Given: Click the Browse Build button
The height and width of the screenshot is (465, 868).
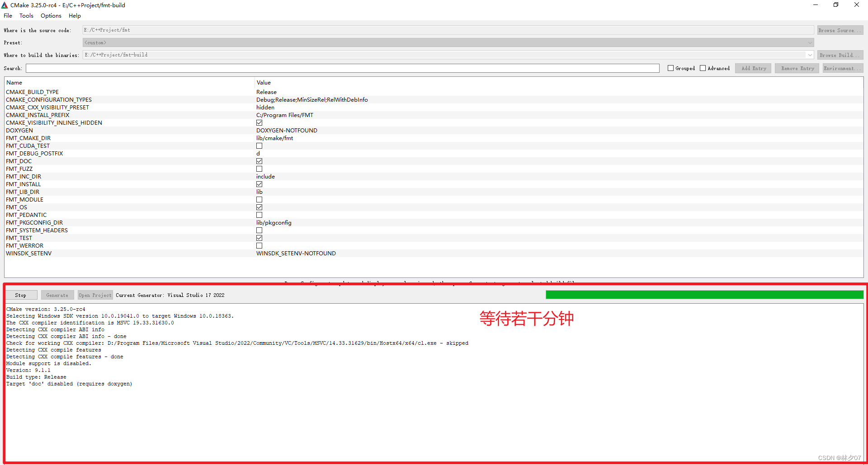Looking at the screenshot, I should (840, 55).
